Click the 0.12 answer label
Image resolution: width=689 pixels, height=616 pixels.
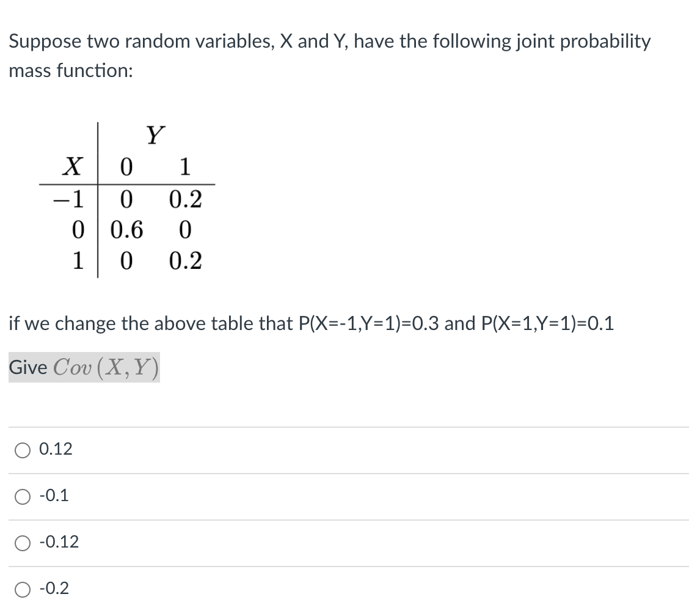coord(56,449)
